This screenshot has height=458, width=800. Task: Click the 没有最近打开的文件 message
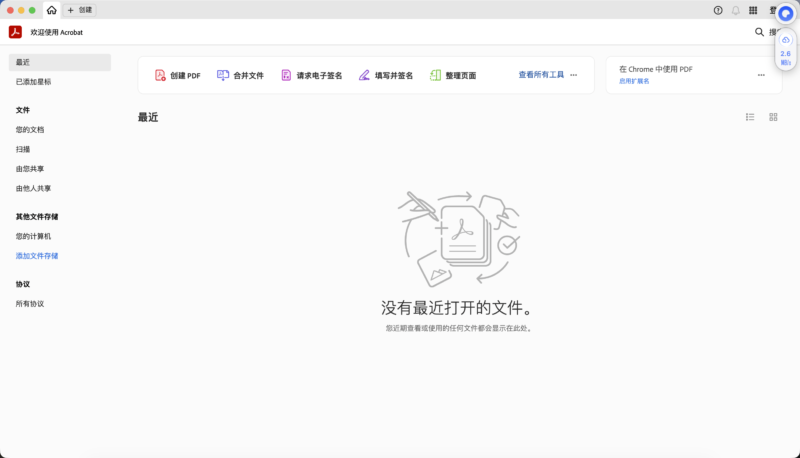(x=458, y=308)
